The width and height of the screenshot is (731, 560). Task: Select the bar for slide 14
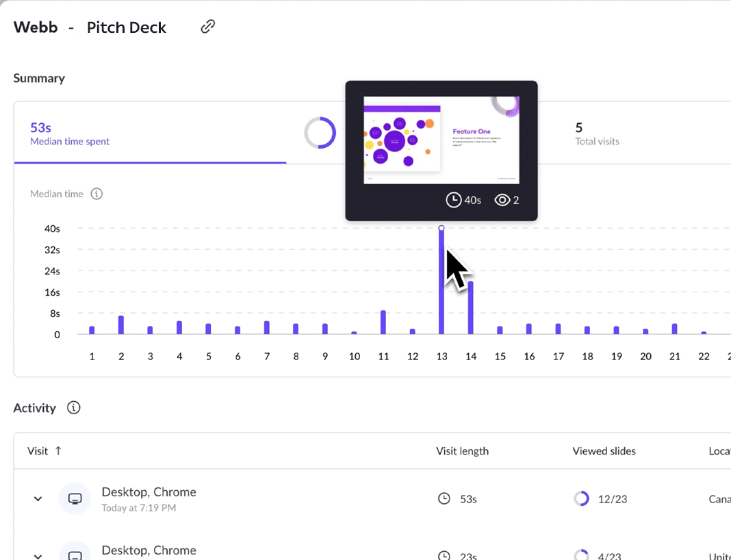tap(470, 307)
